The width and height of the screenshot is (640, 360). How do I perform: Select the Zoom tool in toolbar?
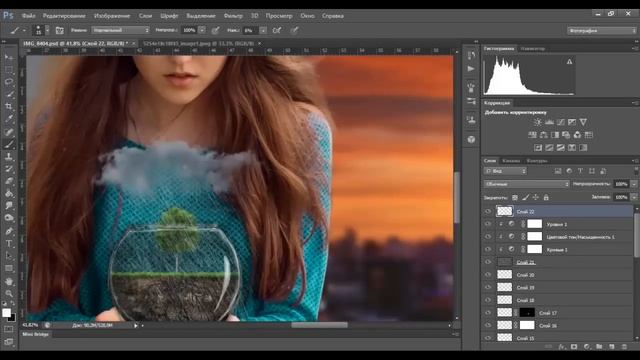point(9,293)
